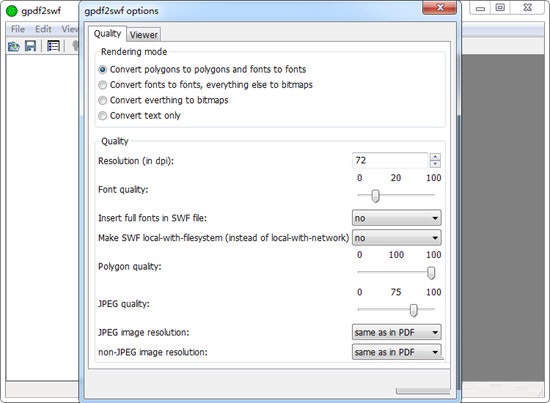Click the 'Resolution (in dpi):' label
550x403 pixels.
(x=136, y=161)
